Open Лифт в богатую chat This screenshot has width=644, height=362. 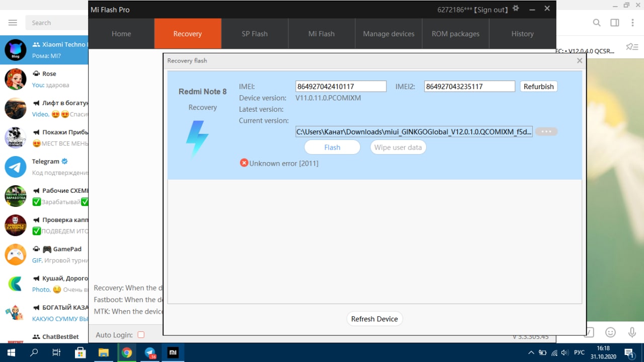tap(44, 108)
